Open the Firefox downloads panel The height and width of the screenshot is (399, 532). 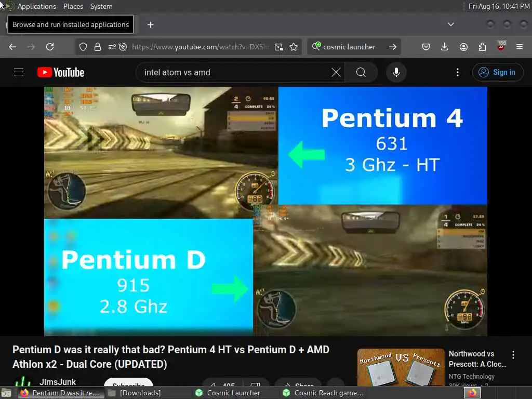click(445, 47)
